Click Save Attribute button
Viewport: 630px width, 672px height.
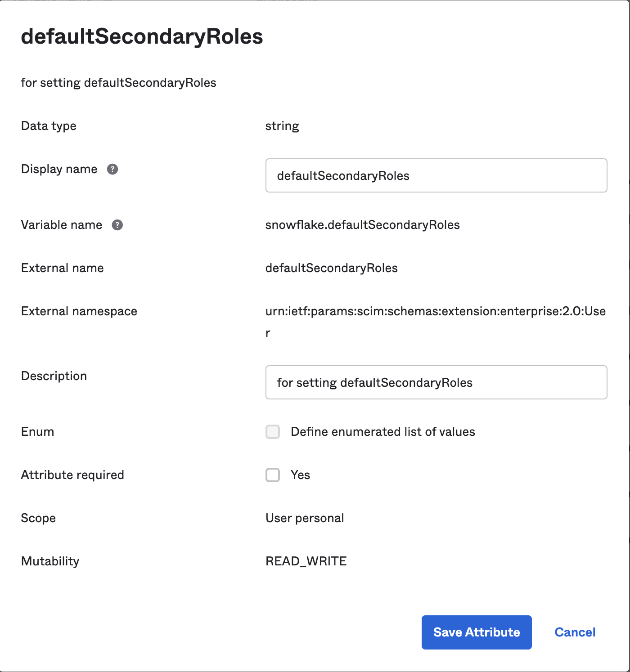tap(477, 632)
